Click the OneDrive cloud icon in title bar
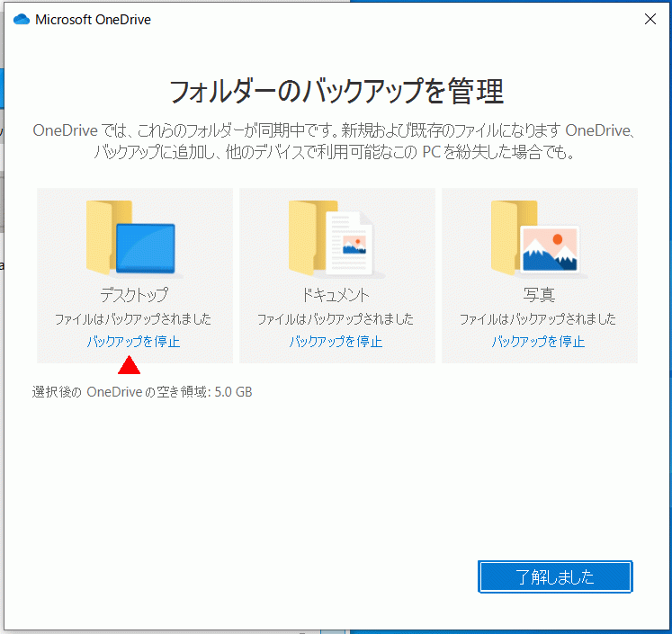 (x=22, y=19)
